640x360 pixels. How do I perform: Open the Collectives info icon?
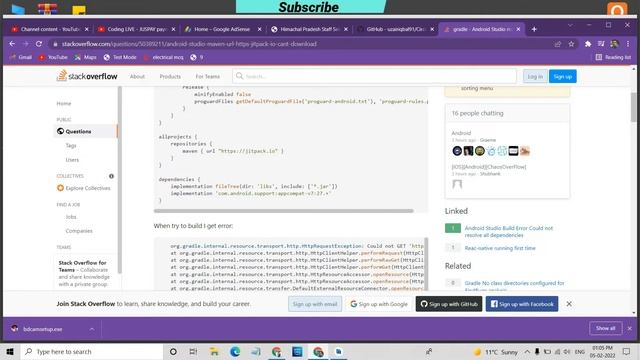(x=111, y=176)
